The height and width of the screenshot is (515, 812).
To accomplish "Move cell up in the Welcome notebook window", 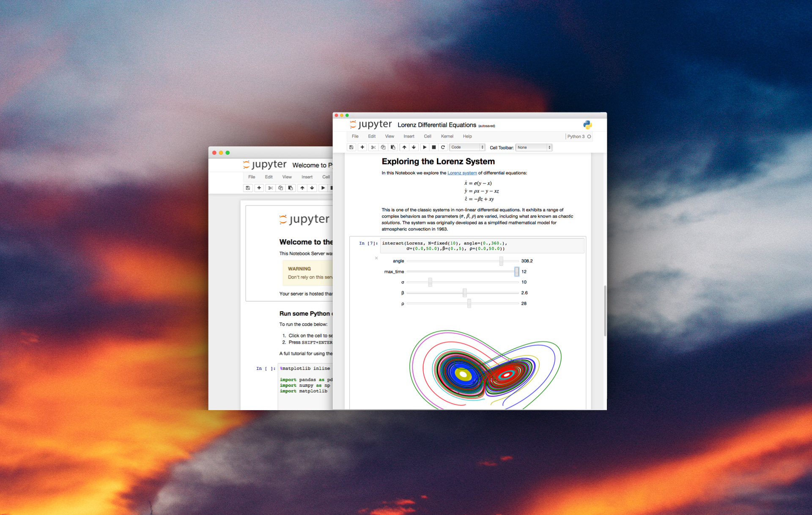I will [302, 188].
